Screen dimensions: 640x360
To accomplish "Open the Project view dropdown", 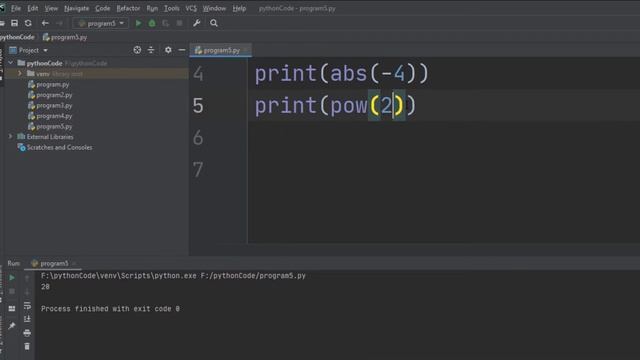I will [28, 50].
